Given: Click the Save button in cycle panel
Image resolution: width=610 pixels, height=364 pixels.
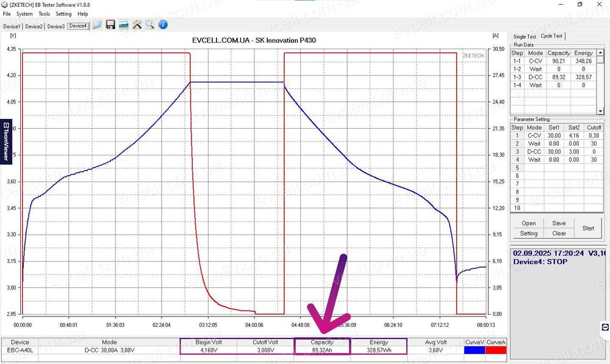Looking at the screenshot, I should coord(559,223).
